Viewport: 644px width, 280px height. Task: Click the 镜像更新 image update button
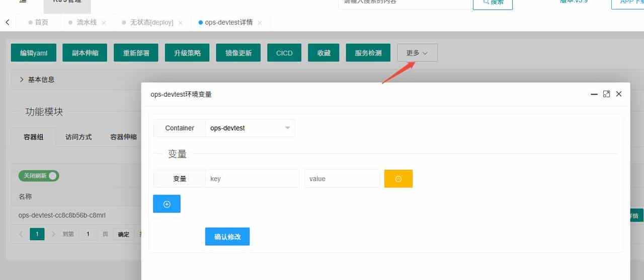point(238,53)
